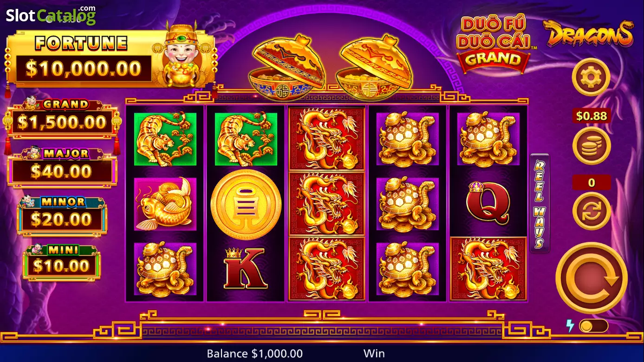Image resolution: width=644 pixels, height=362 pixels.
Task: Click the Minor $20.00 jackpot panel
Action: point(62,215)
